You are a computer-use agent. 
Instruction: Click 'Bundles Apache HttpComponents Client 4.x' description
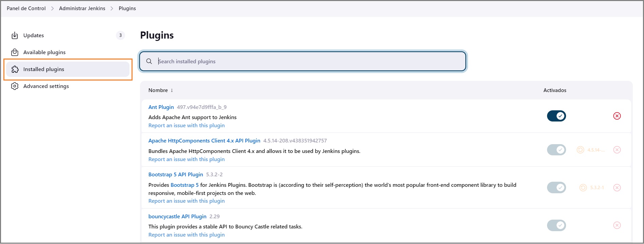tap(254, 151)
